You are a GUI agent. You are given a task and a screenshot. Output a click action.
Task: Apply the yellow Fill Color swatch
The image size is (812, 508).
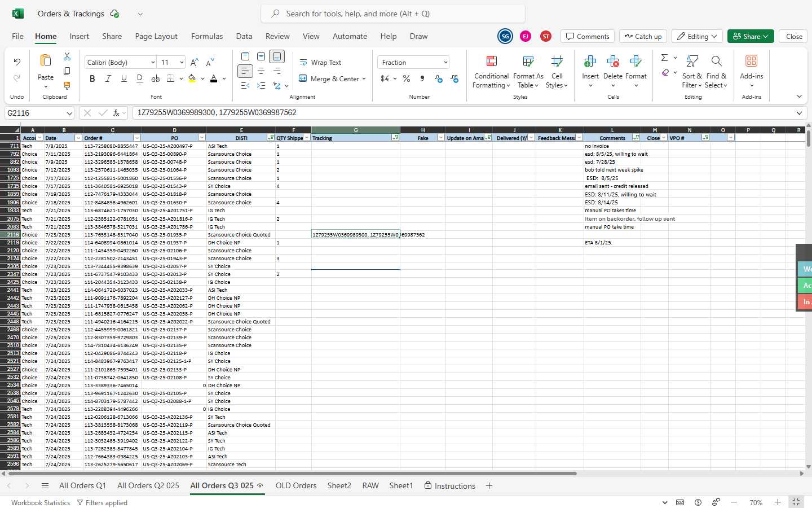coord(192,78)
